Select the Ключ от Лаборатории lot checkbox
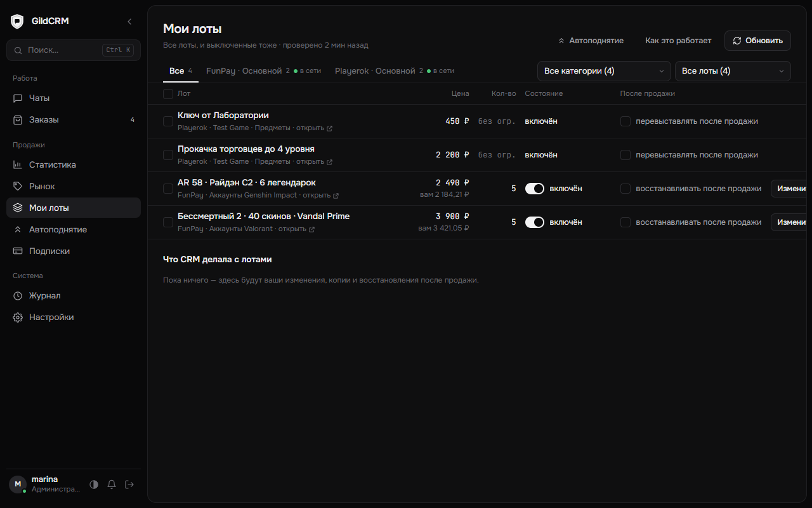This screenshot has width=812, height=508. click(168, 121)
